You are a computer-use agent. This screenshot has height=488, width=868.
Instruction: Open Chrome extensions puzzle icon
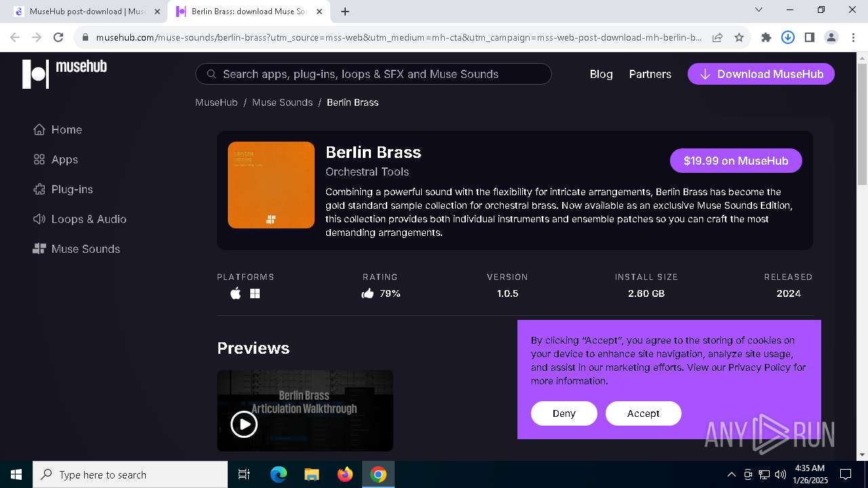[766, 38]
